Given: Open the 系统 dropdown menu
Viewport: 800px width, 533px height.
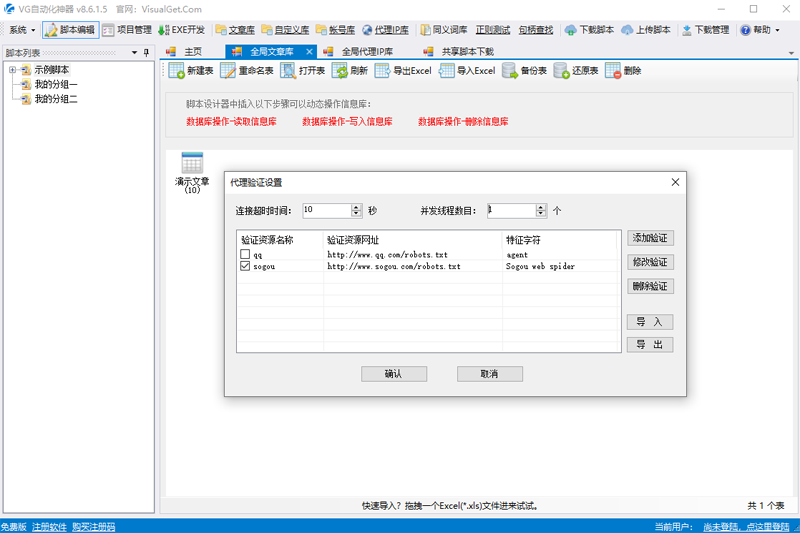Looking at the screenshot, I should (x=22, y=30).
